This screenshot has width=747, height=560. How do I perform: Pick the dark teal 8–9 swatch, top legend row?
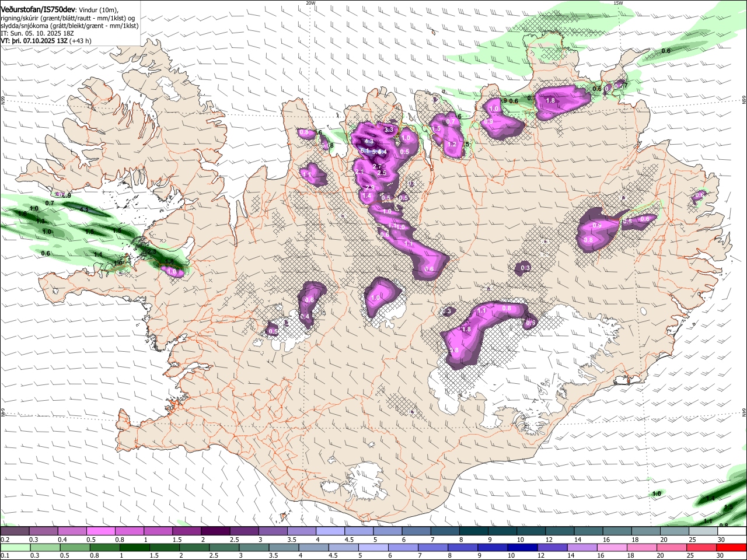click(474, 531)
